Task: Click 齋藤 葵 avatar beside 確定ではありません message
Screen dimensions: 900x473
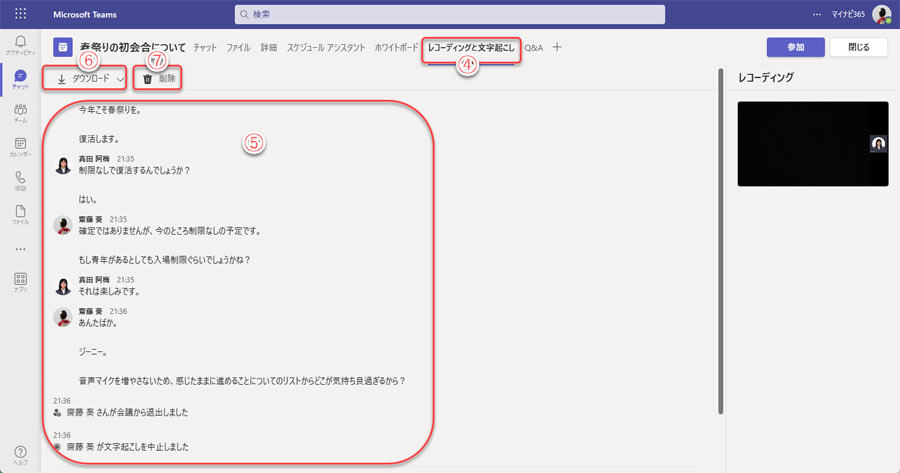Action: 63,226
